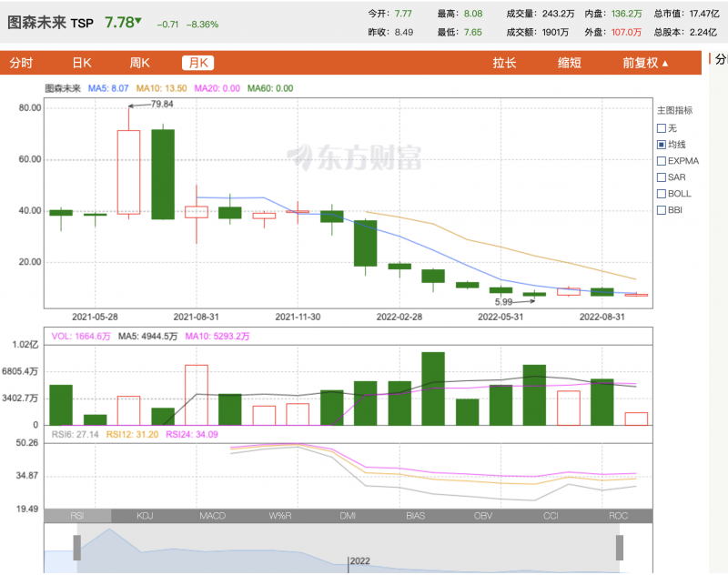Click the 拉长 stretch button
Image resolution: width=728 pixels, height=575 pixels.
pyautogui.click(x=504, y=63)
